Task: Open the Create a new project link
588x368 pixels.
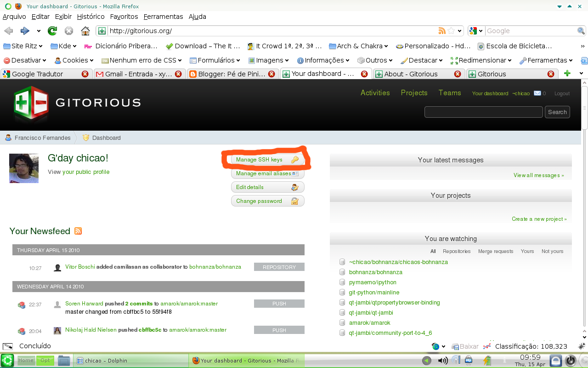Action: click(539, 219)
